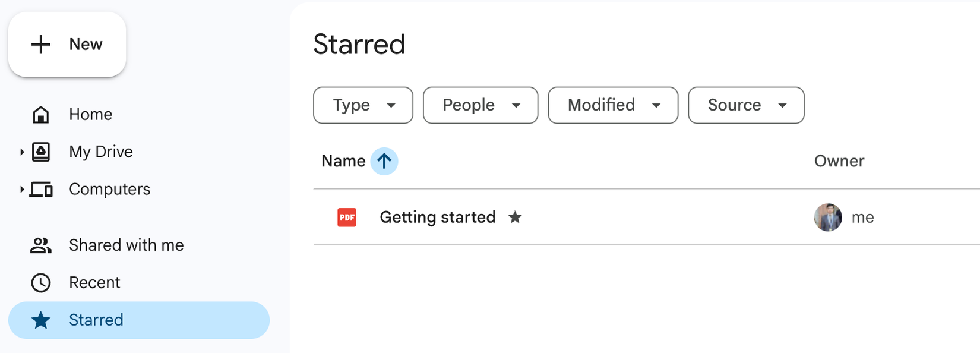The width and height of the screenshot is (980, 353).
Task: Open the PDF icon next to Getting started
Action: (x=346, y=218)
